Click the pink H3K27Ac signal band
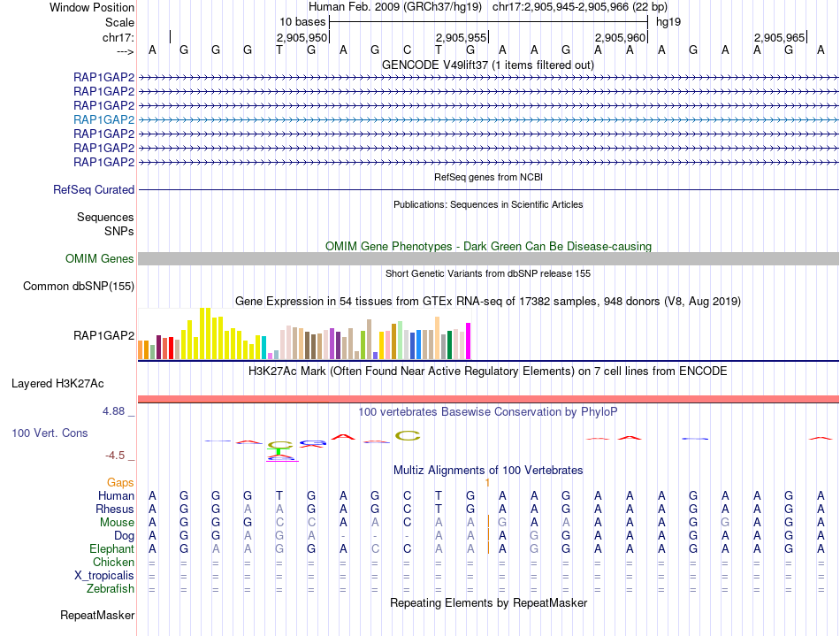The height and width of the screenshot is (636, 840). click(488, 399)
